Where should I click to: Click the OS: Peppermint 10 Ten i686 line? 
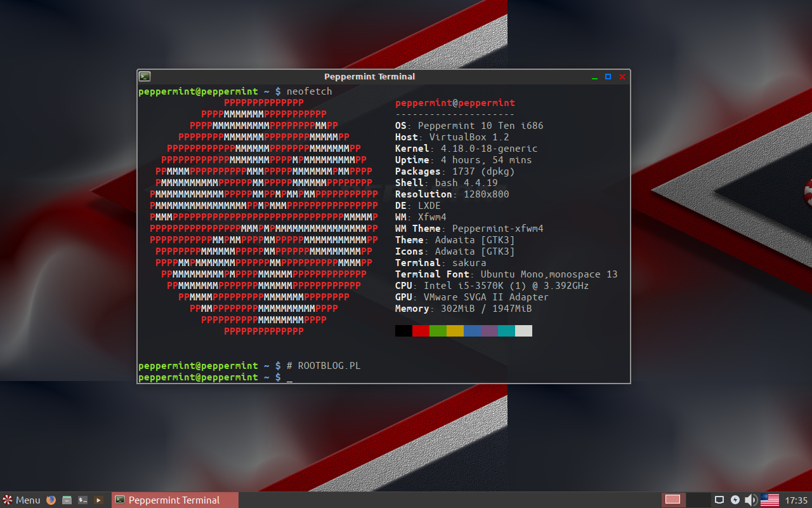coord(469,126)
